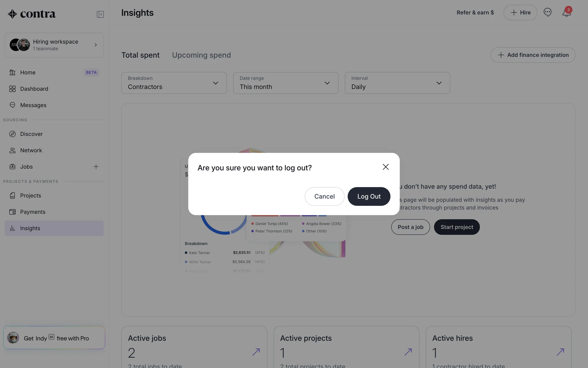Click the Get Indy free with Pro banner

click(x=54, y=338)
